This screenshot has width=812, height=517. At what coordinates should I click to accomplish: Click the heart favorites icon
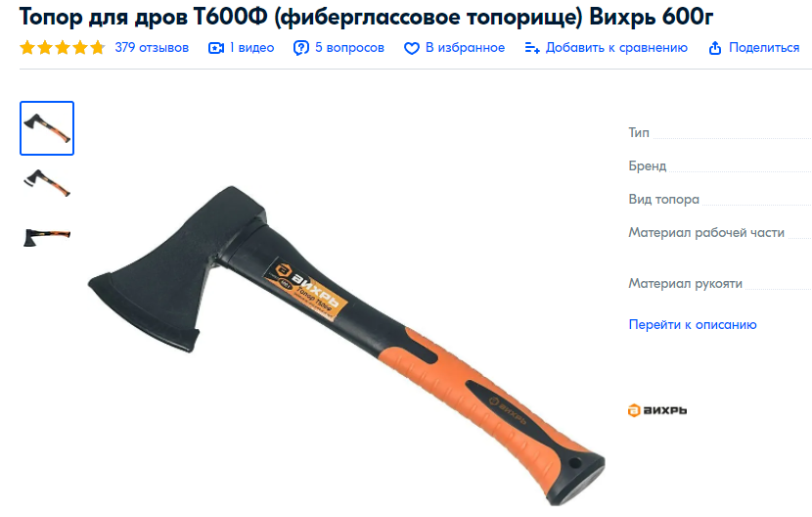click(412, 48)
